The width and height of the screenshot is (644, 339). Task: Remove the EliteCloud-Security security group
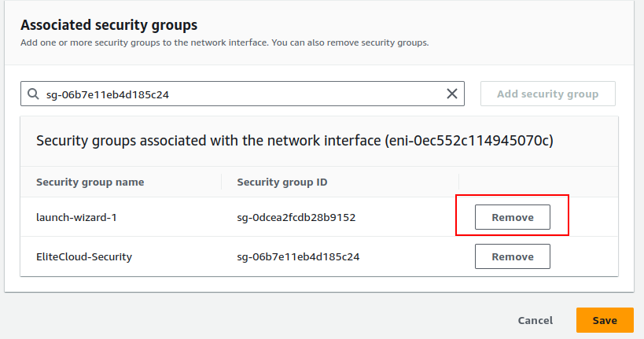[513, 256]
